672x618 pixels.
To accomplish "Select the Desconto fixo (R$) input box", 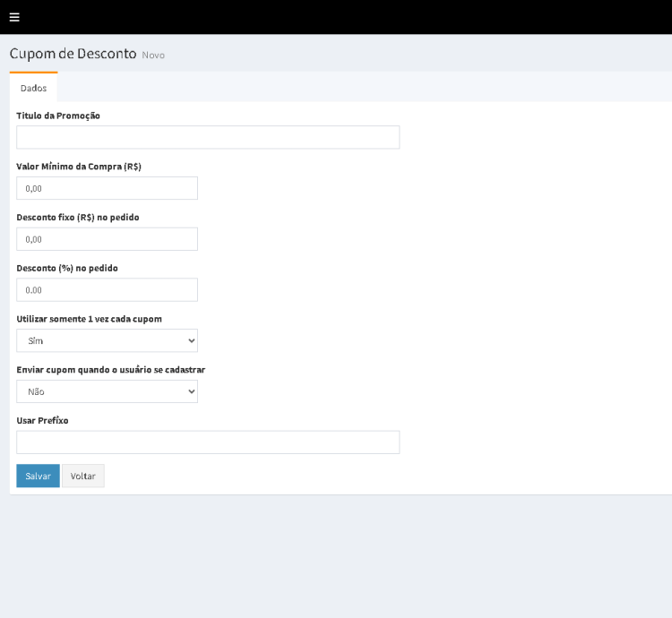I will click(x=107, y=239).
